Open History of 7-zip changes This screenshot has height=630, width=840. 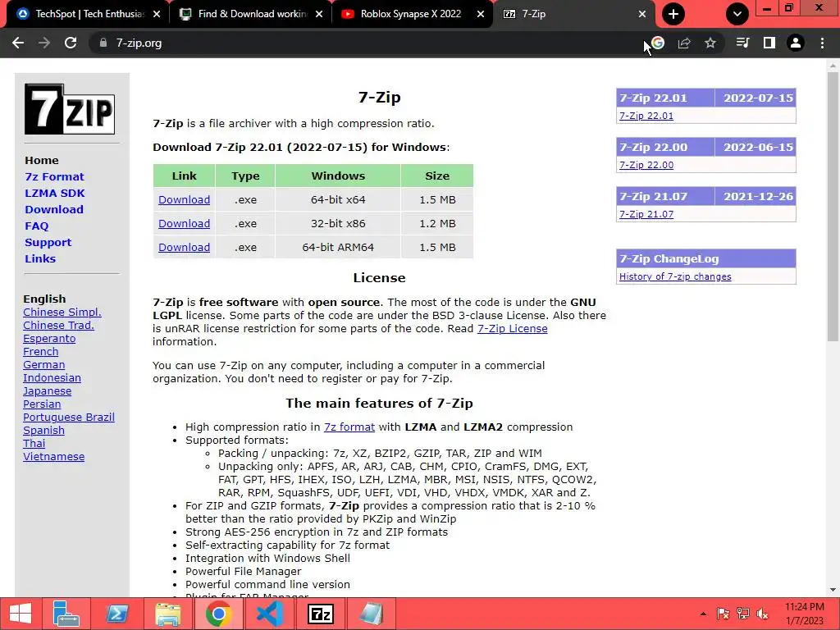675,276
